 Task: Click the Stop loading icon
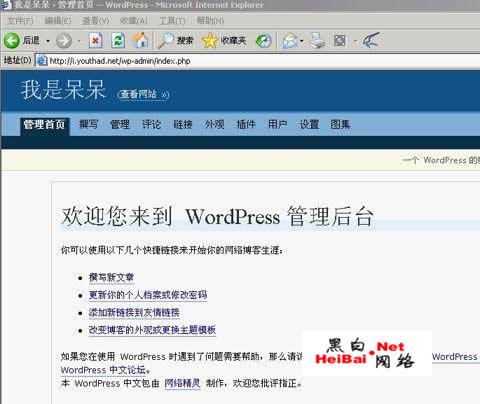pos(96,41)
